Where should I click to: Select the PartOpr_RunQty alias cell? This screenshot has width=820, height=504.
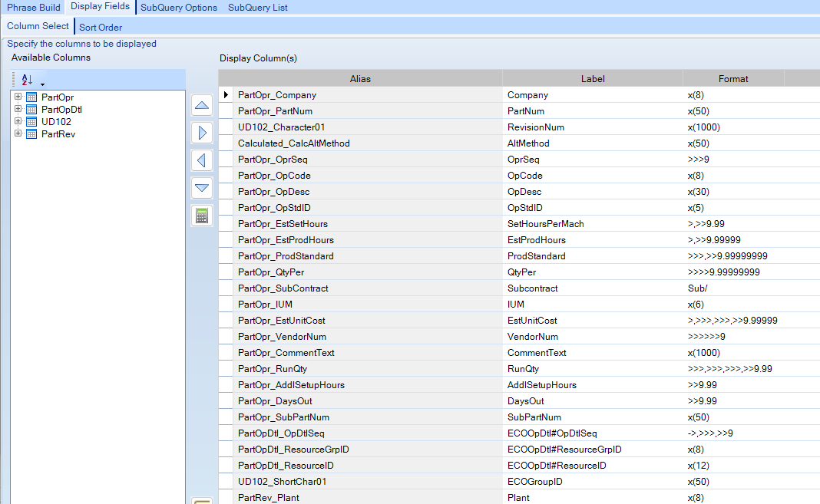368,369
